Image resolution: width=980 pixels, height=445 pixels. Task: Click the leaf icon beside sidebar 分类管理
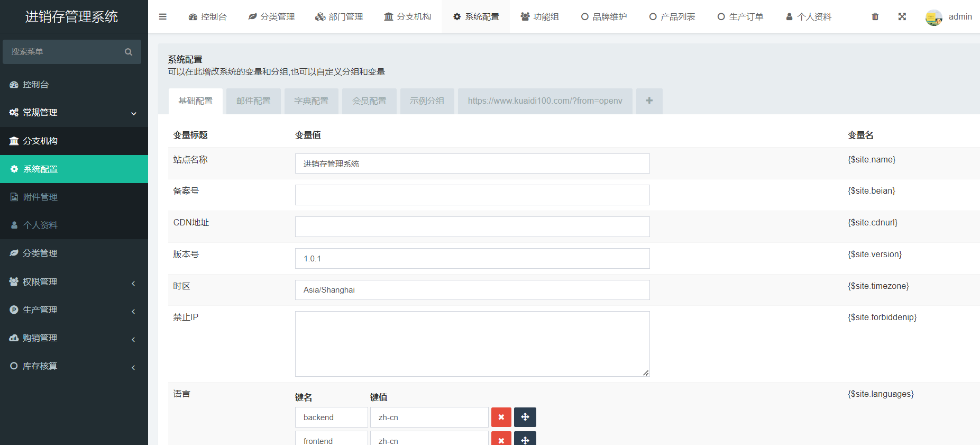tap(14, 253)
